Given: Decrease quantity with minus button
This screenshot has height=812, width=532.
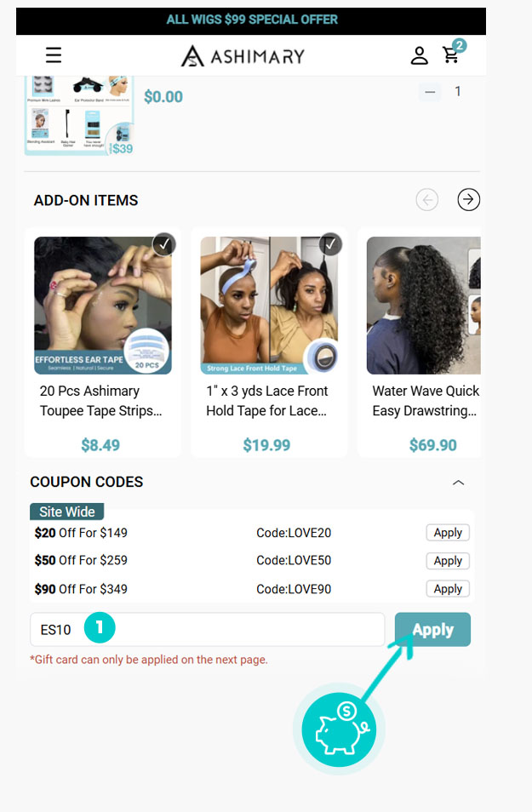Looking at the screenshot, I should 430,92.
